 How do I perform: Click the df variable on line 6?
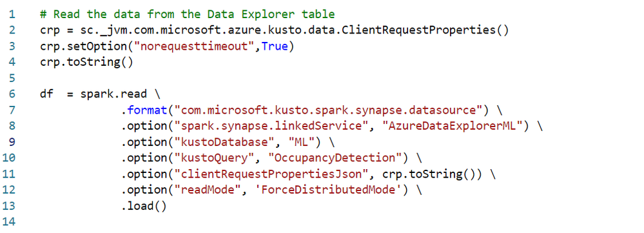click(x=46, y=94)
